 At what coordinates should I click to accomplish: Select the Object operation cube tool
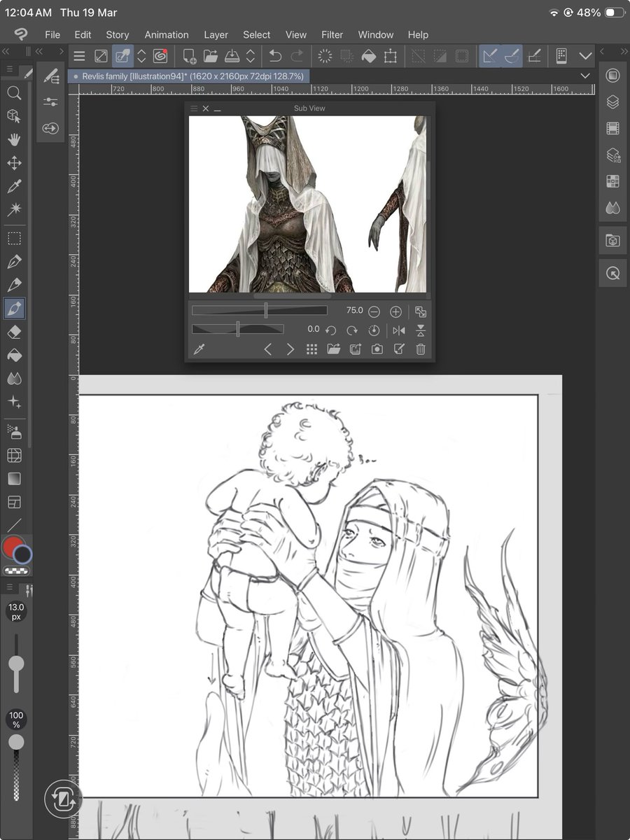click(x=13, y=116)
